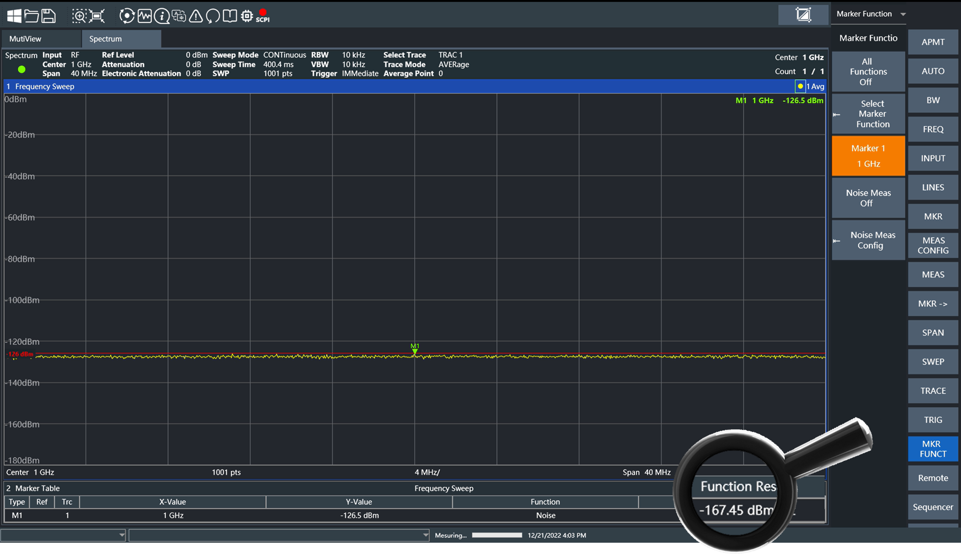Screen dimensions: 961x560
Task: Turn All Functions Off
Action: 868,72
